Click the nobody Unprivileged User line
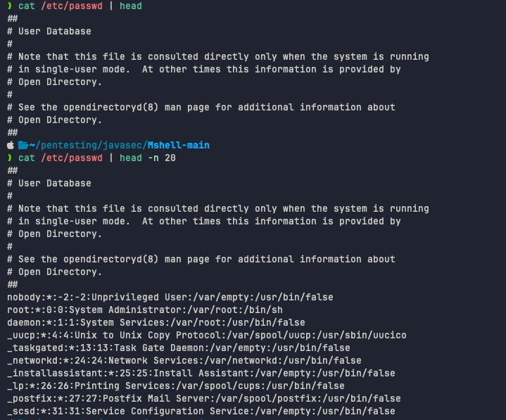 point(170,297)
